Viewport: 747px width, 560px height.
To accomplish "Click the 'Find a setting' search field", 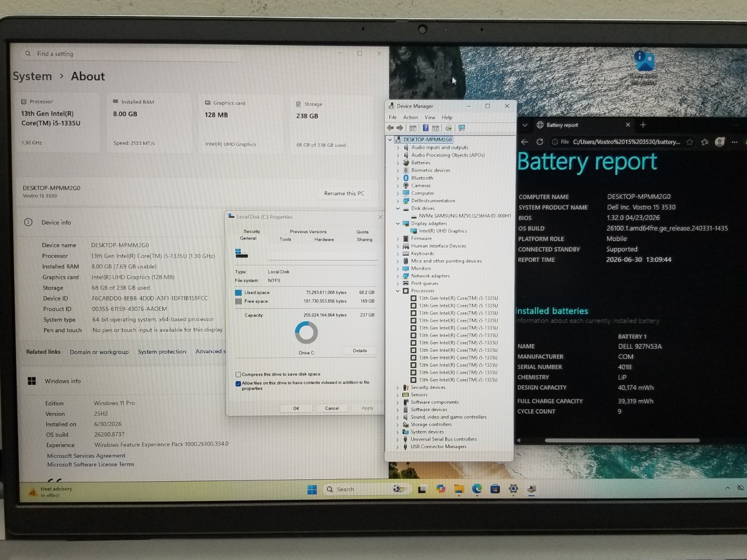I will [x=131, y=54].
